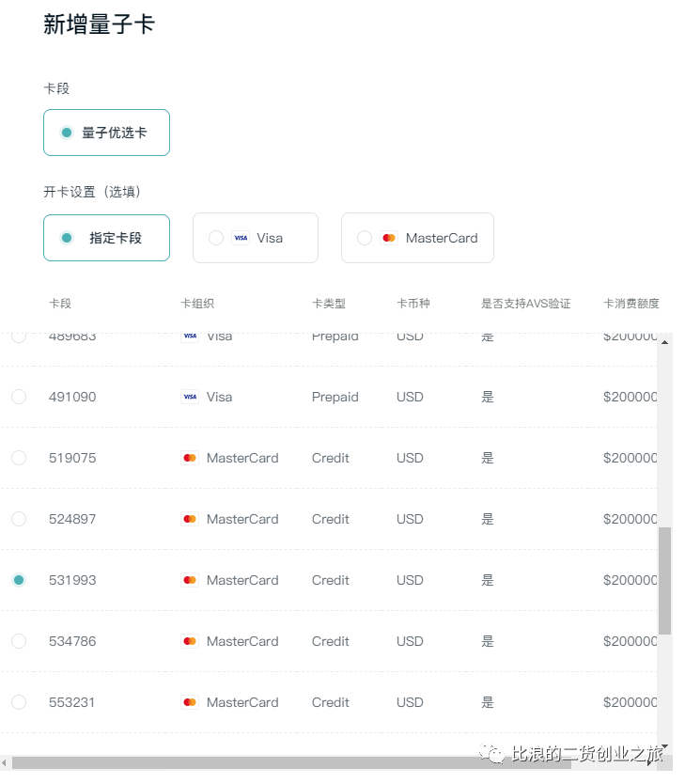Click the 新增量子卡 page title

click(x=101, y=24)
